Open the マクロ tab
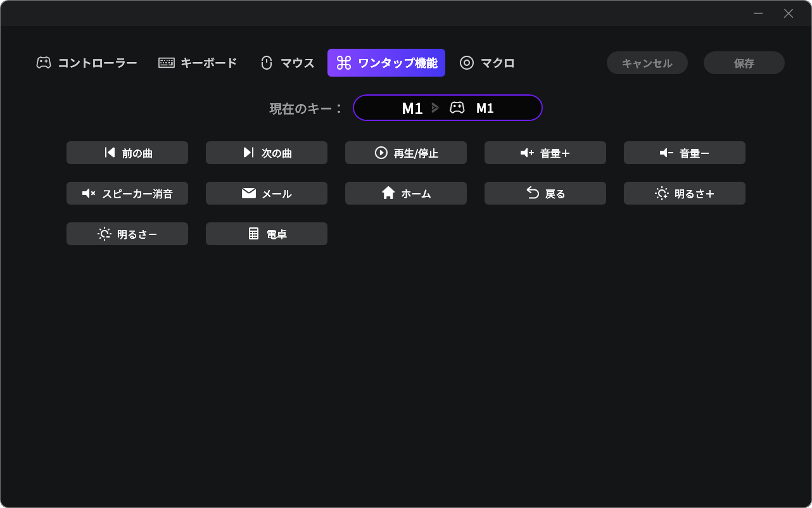812x508 pixels. pyautogui.click(x=487, y=63)
